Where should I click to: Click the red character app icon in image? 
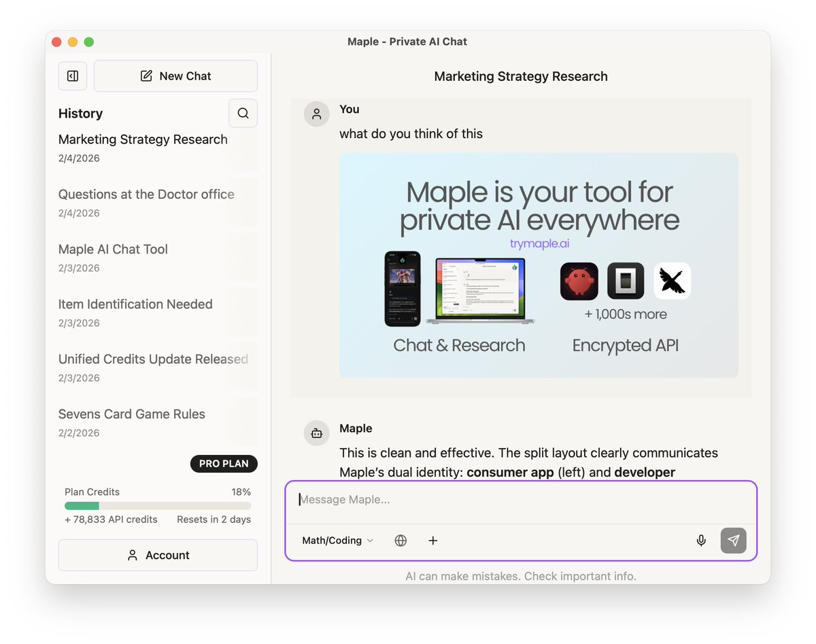pos(579,282)
